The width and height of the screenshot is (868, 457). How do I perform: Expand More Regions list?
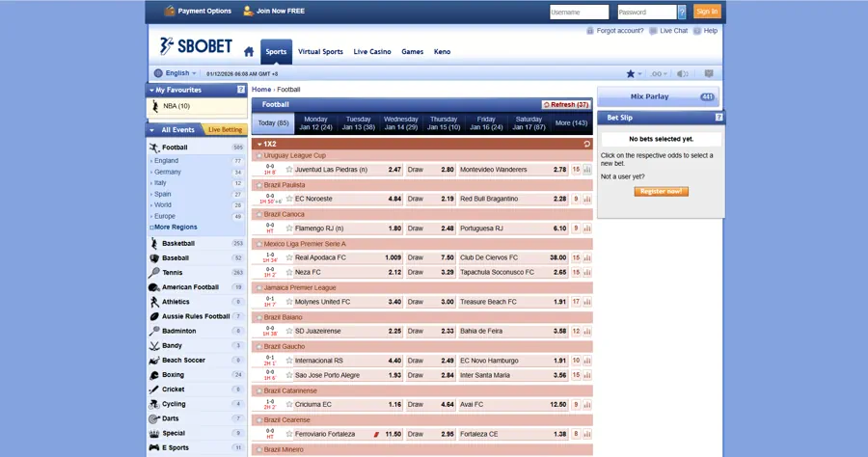pos(174,228)
